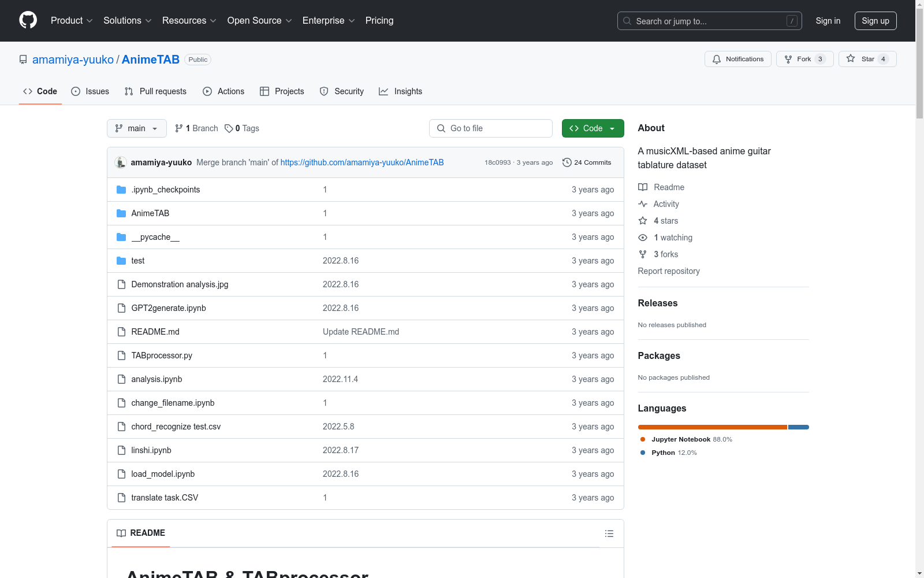Open the amamiya-yuuko owner link

[73, 60]
